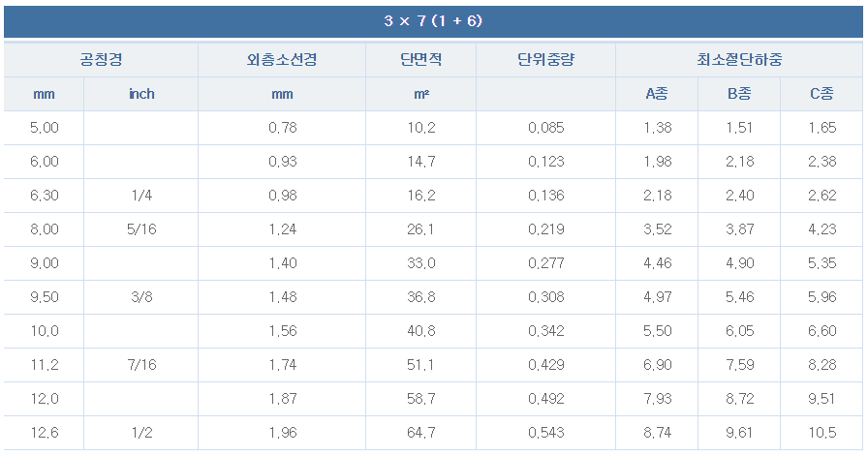Select the 5,00 nominal diameter cell
Screen dimensions: 868x456
pos(45,128)
